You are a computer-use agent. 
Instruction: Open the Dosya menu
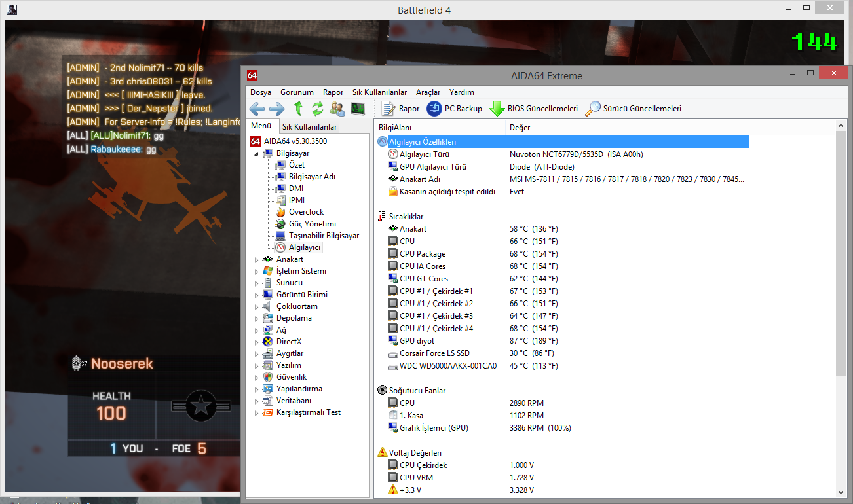261,92
